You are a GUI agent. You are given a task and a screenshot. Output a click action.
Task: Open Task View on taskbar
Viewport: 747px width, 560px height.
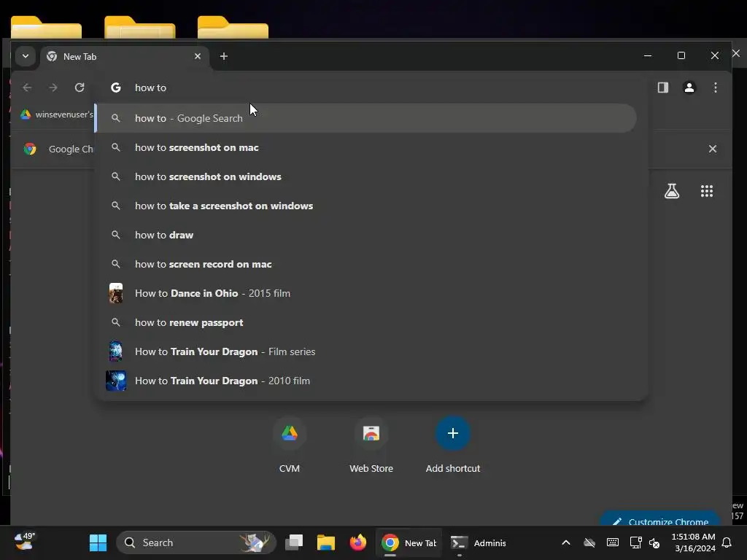[294, 542]
